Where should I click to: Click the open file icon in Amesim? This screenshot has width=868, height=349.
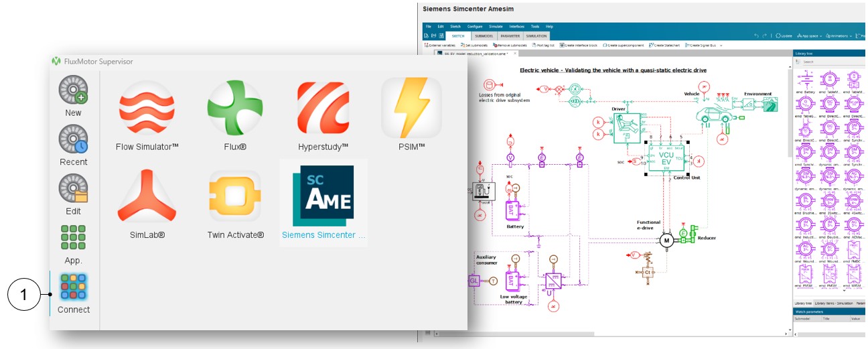tap(434, 36)
